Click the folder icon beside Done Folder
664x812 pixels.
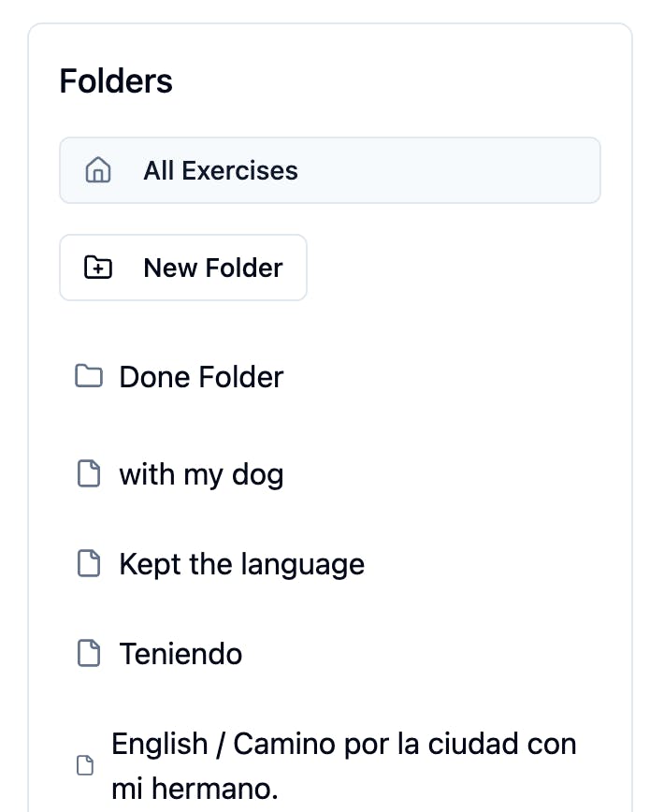point(89,377)
